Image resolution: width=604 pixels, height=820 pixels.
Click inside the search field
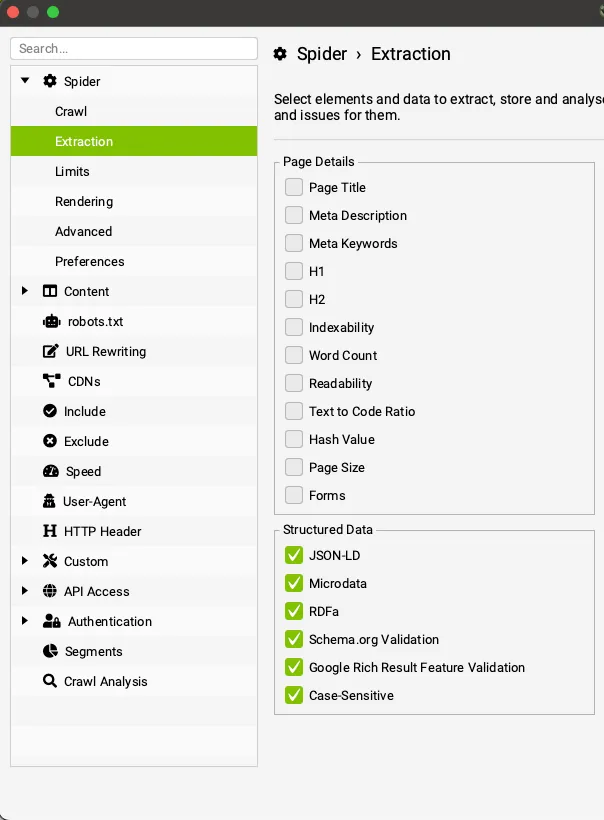tap(133, 48)
